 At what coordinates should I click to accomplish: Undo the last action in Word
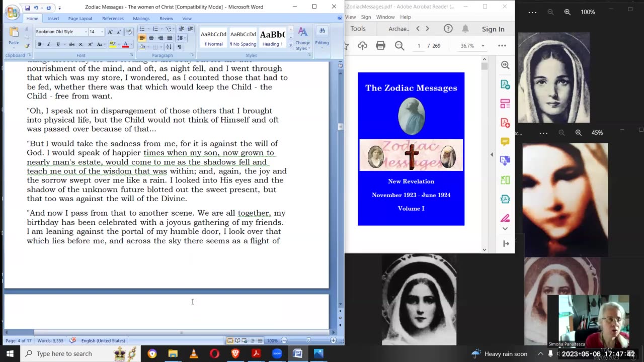(36, 8)
